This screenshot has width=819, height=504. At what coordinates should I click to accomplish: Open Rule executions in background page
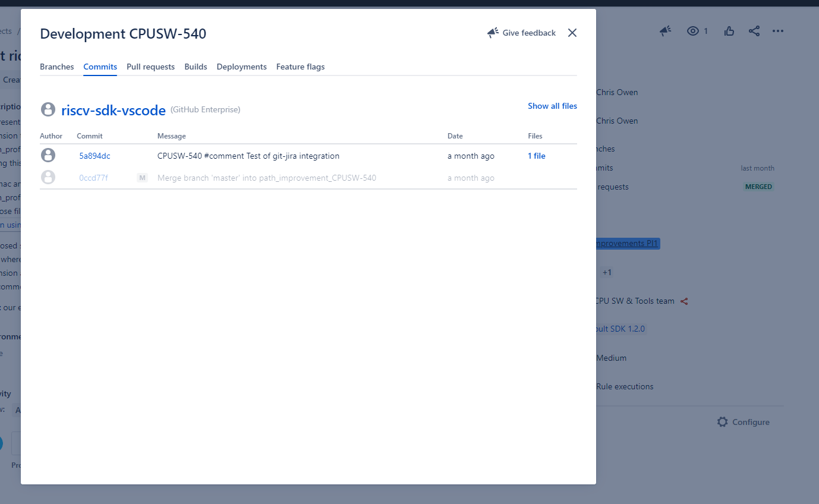click(625, 386)
